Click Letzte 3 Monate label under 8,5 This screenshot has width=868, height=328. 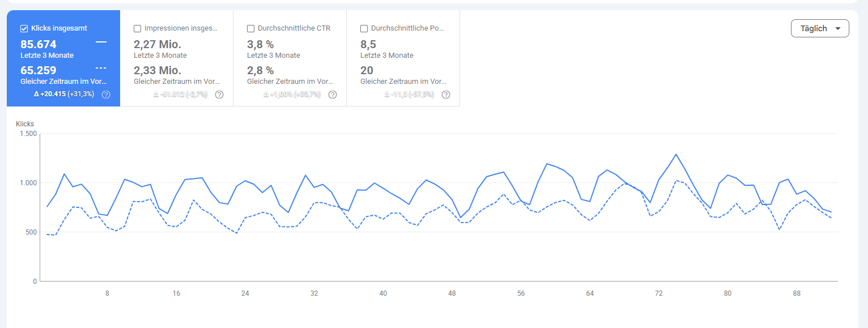pos(387,56)
